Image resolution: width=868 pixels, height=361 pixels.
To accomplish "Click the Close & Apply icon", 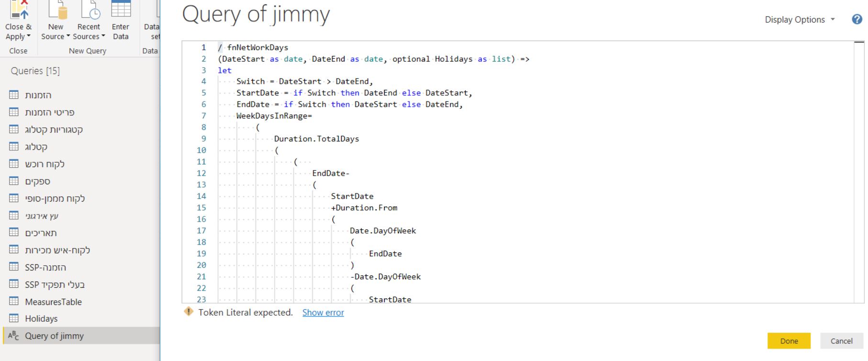I will (19, 10).
